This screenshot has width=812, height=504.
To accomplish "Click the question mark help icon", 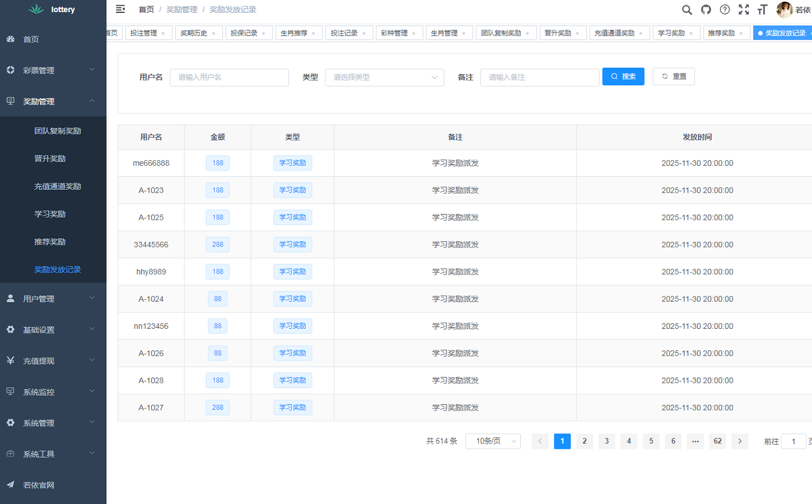I will [724, 10].
